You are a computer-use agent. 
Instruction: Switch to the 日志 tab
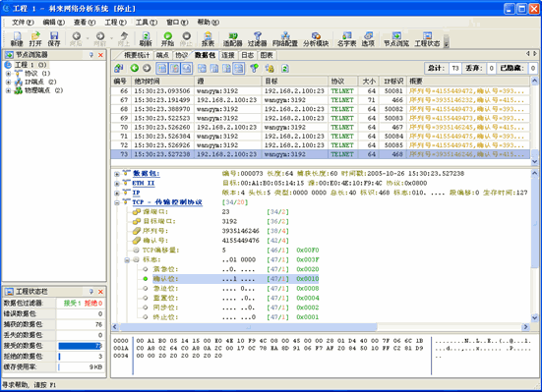click(x=247, y=55)
